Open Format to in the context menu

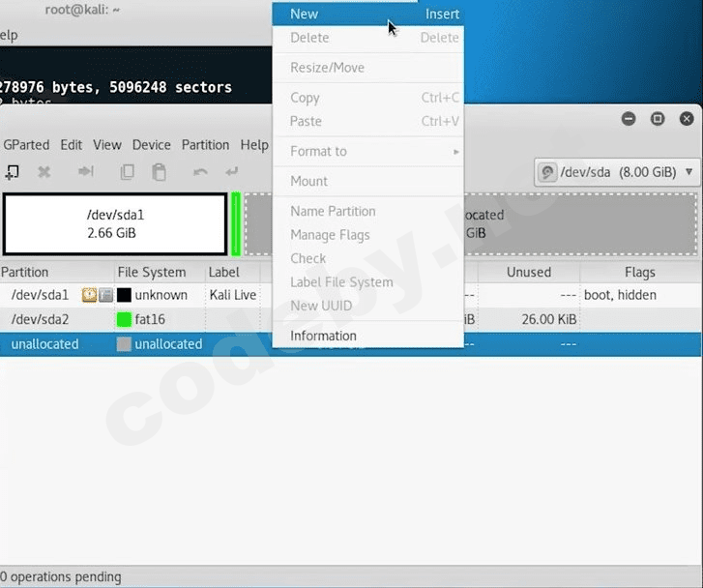(x=368, y=151)
